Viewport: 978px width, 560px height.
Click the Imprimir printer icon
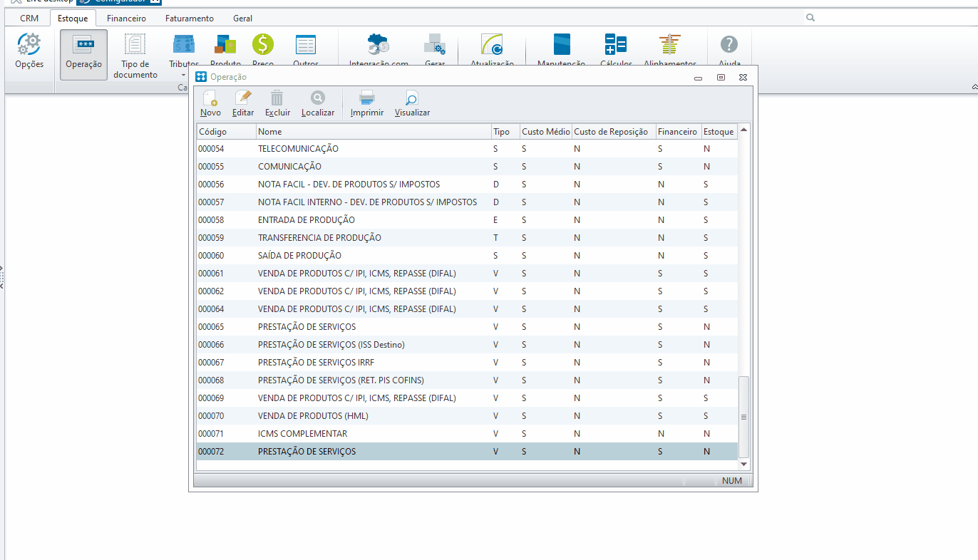(367, 100)
